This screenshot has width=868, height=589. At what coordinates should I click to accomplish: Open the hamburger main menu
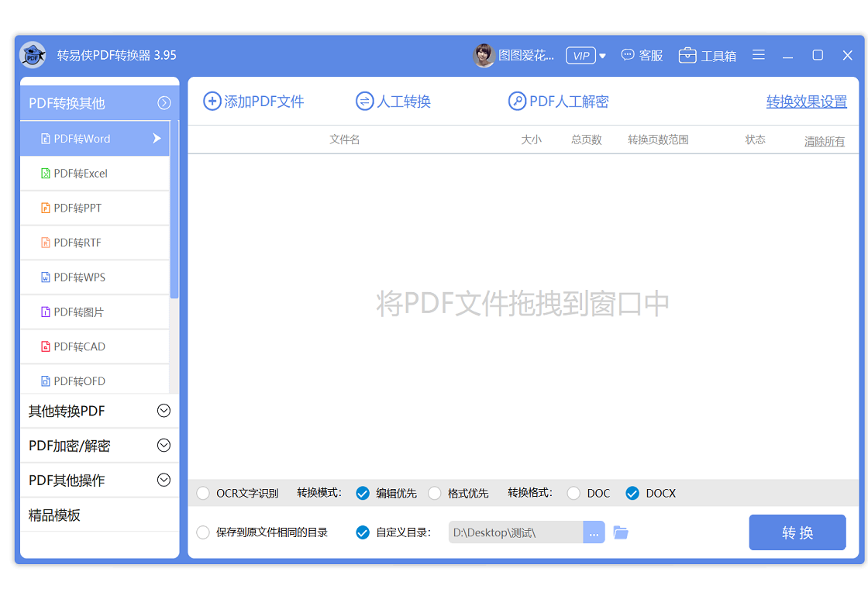point(759,55)
